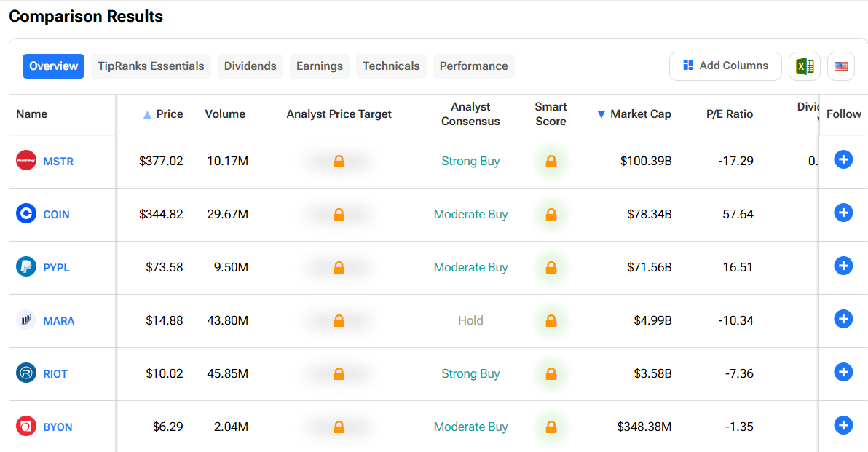Click the $377.02 price cell

coord(161,161)
